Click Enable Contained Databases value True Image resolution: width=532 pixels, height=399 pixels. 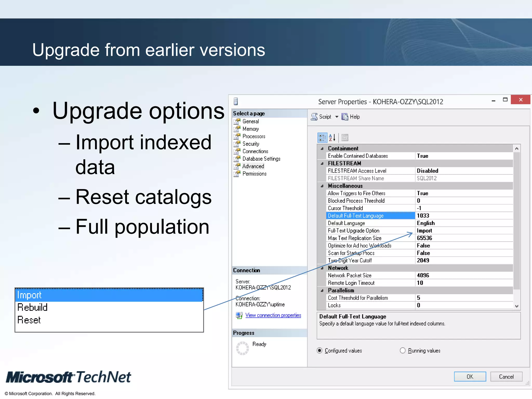click(x=464, y=156)
